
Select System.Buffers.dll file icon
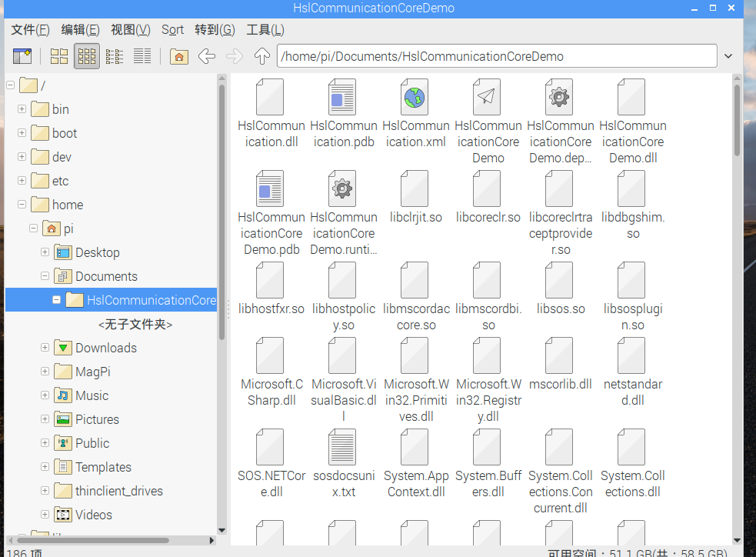(x=487, y=447)
